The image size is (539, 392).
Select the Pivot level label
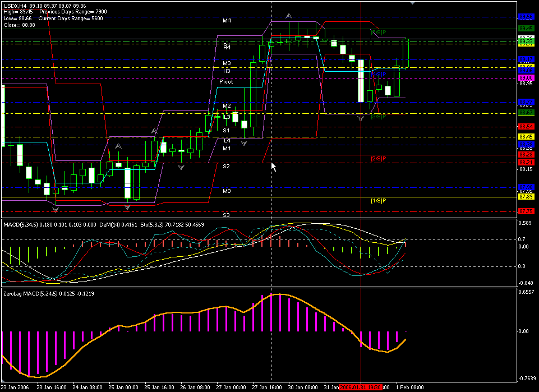point(226,82)
